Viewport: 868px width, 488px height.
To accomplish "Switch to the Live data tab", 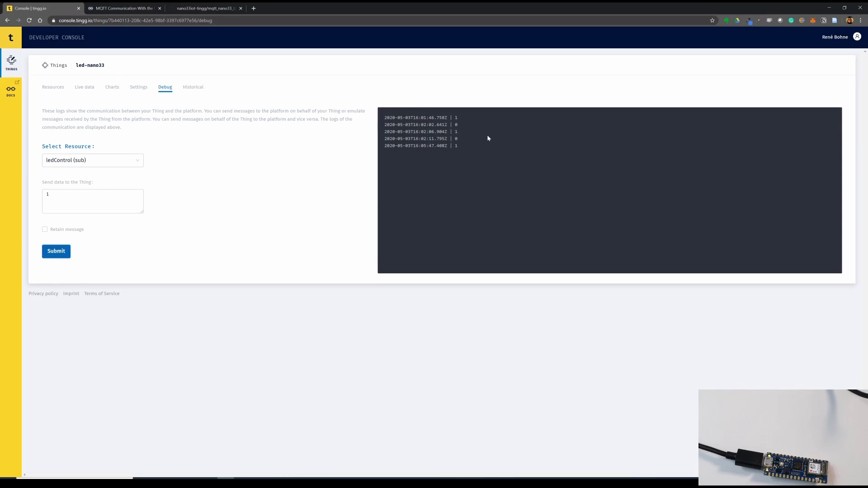I will (x=84, y=87).
